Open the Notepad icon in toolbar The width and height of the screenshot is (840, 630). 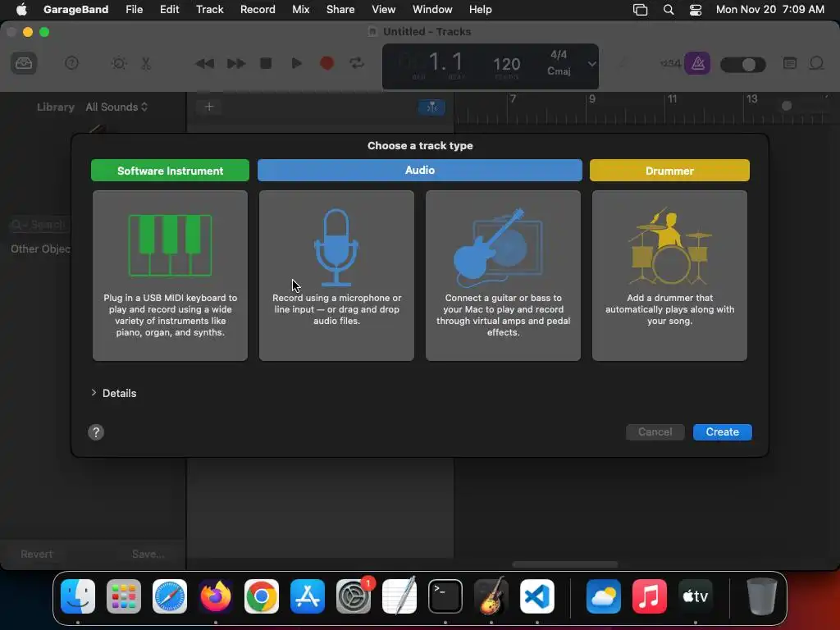coord(790,63)
